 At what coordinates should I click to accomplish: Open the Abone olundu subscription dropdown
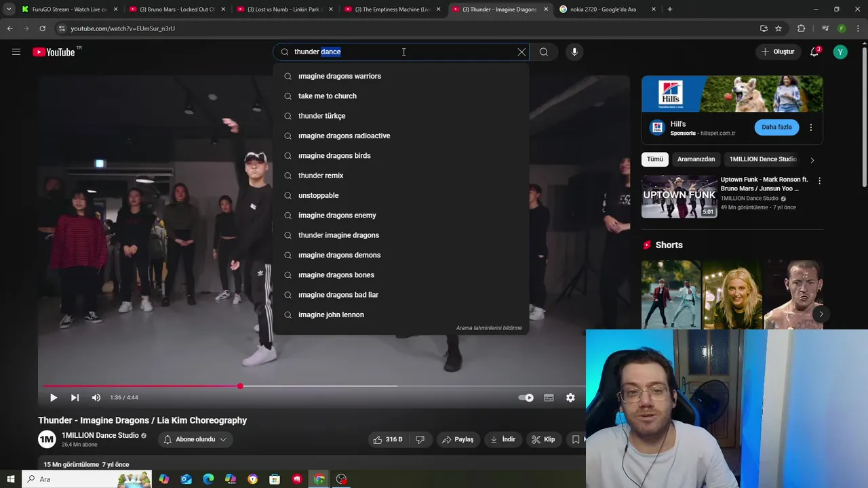195,440
